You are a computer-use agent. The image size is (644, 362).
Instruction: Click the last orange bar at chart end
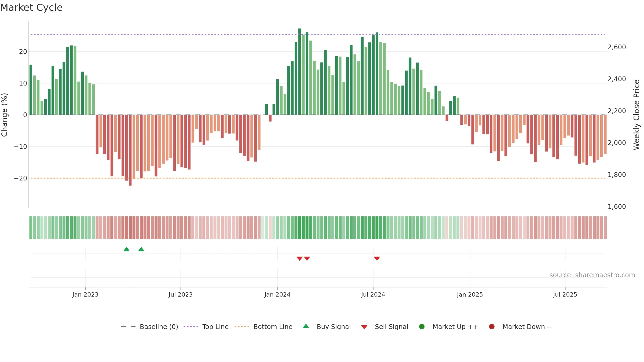[605, 134]
